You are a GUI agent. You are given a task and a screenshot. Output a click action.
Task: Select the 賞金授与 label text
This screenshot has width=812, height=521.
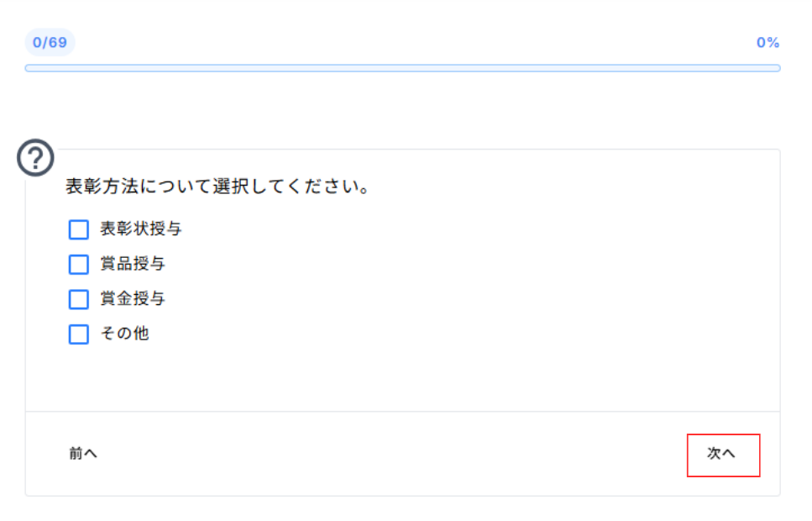[132, 298]
